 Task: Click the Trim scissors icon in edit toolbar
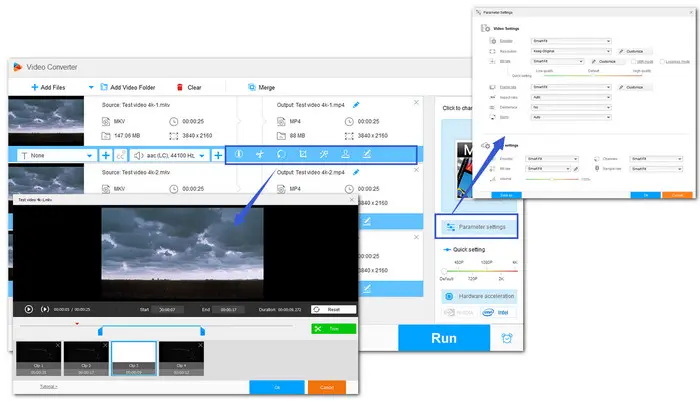point(259,155)
